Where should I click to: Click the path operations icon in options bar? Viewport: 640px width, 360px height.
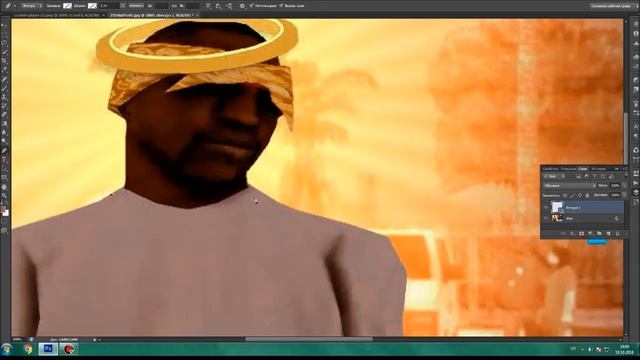[x=208, y=6]
